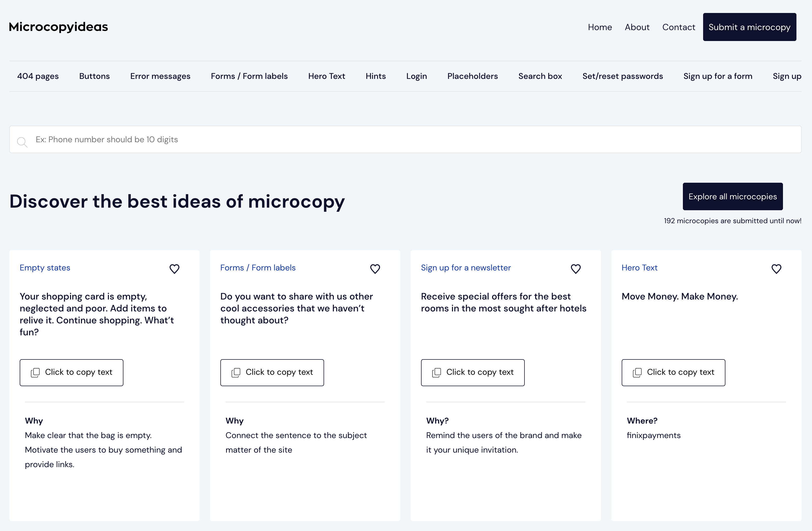
Task: Toggle the heart on the Empty states card
Action: point(174,269)
